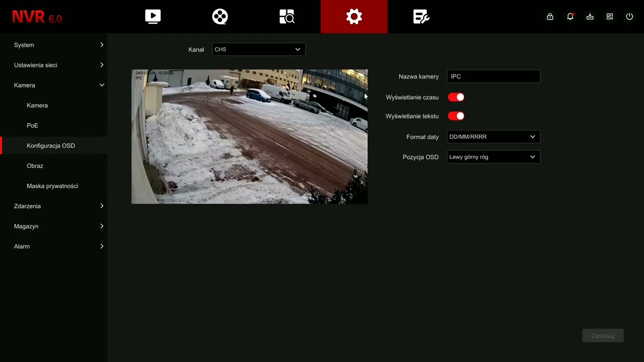Image resolution: width=644 pixels, height=362 pixels.
Task: Click the Format daty label
Action: 423,137
